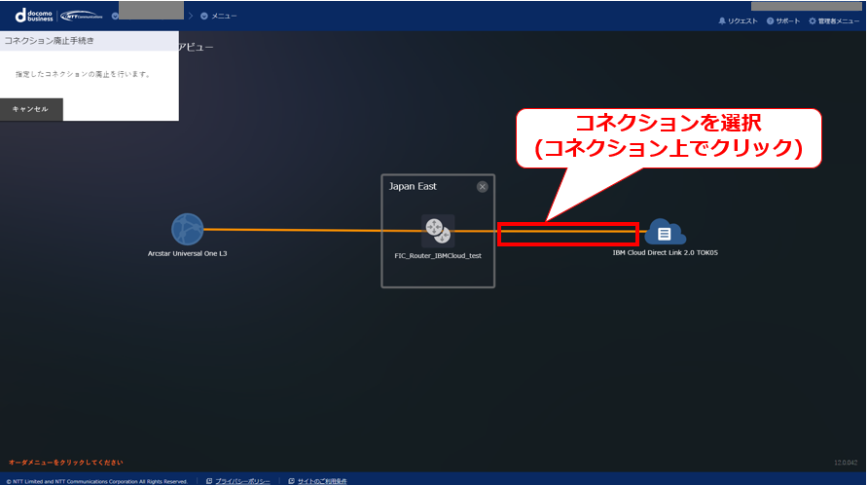Select the FIC_Router_IBMCloud_test router icon
The image size is (868, 485).
[x=438, y=231]
